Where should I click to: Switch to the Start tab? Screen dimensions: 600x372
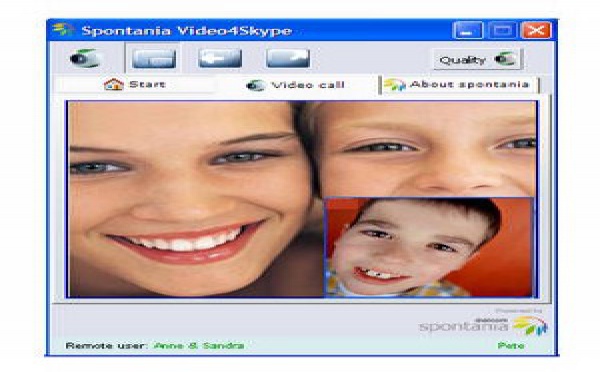click(x=136, y=84)
